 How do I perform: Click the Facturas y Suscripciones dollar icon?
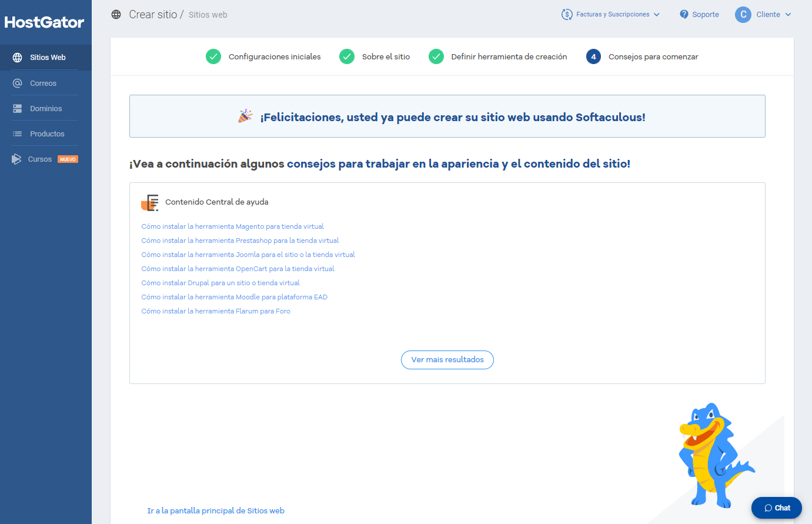click(567, 15)
